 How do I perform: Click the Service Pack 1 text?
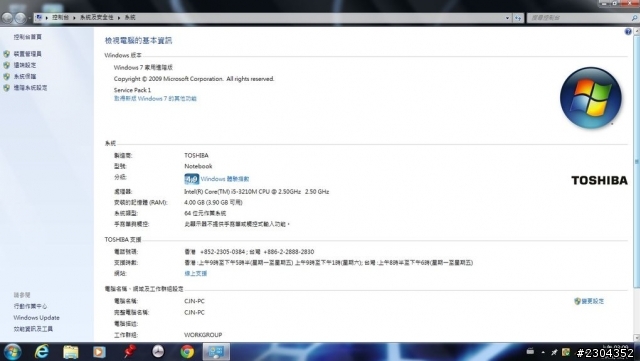tap(132, 90)
